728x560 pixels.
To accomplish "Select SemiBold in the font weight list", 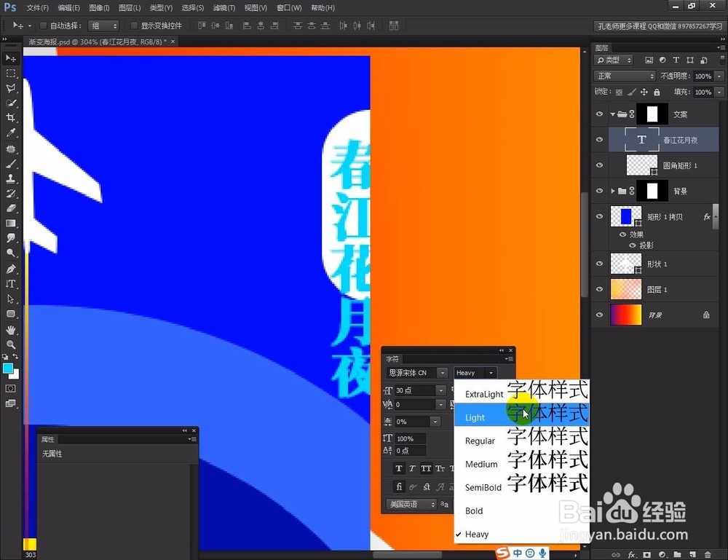I will pyautogui.click(x=483, y=487).
